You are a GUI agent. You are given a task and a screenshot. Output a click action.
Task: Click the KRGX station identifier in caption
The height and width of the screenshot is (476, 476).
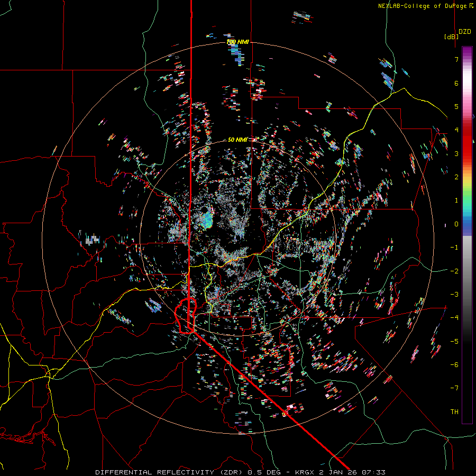pyautogui.click(x=305, y=472)
